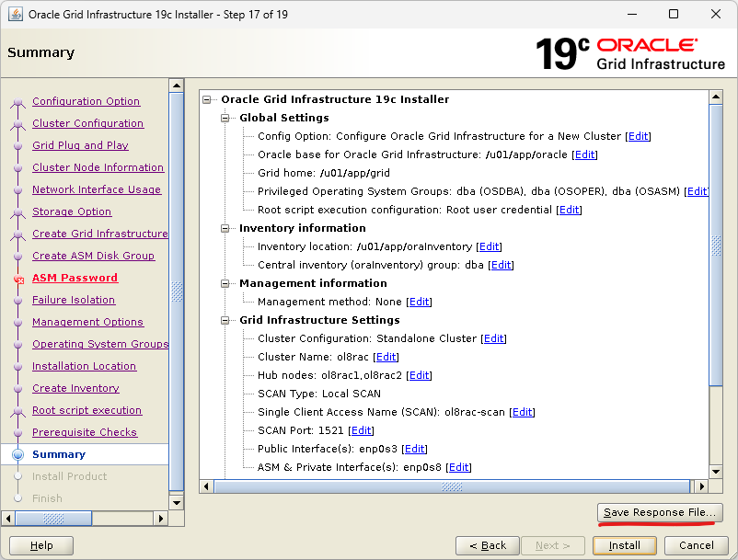Image resolution: width=738 pixels, height=560 pixels.
Task: Edit the Single Client Access Name
Action: 522,412
